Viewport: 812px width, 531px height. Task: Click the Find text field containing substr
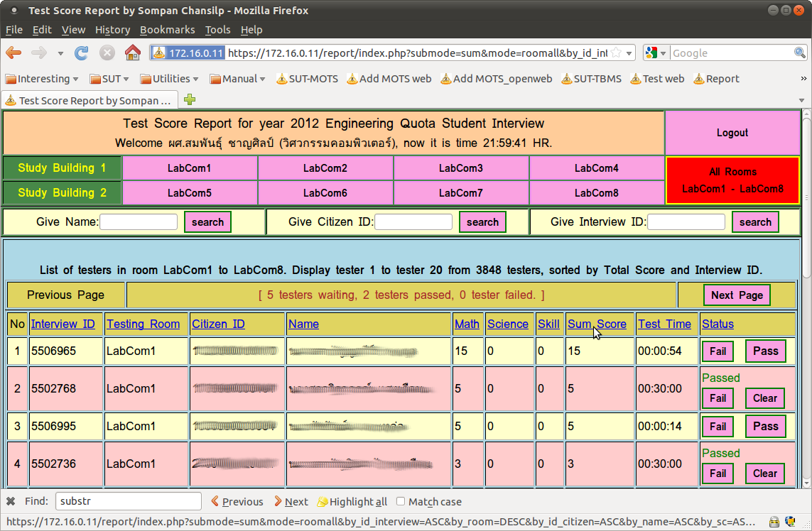click(129, 501)
